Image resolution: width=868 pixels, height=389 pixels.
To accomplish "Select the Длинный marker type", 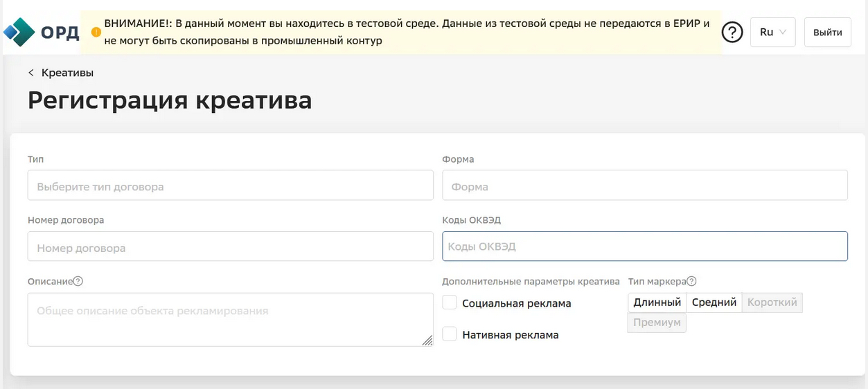I will pos(657,302).
